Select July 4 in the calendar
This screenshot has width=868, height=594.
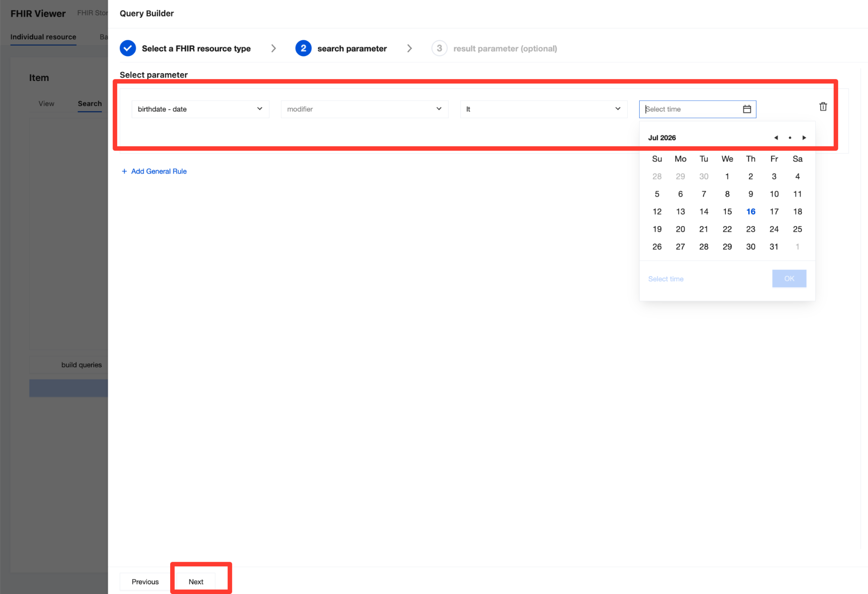[797, 177]
